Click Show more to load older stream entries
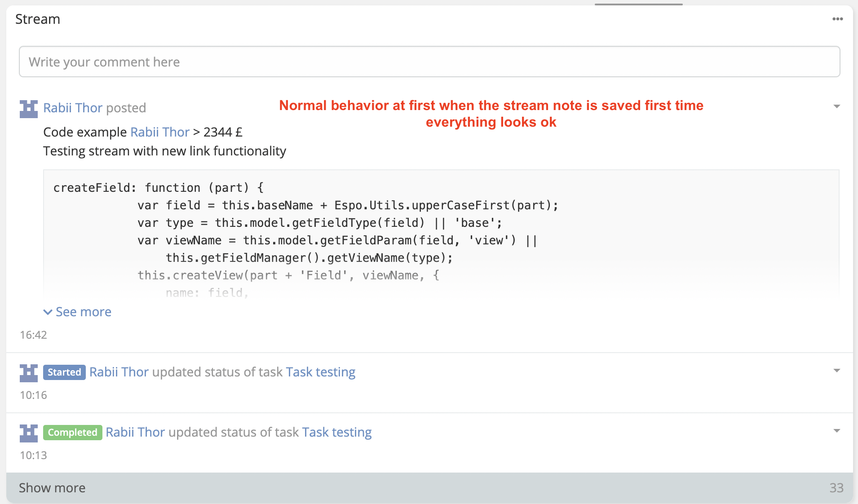 52,488
